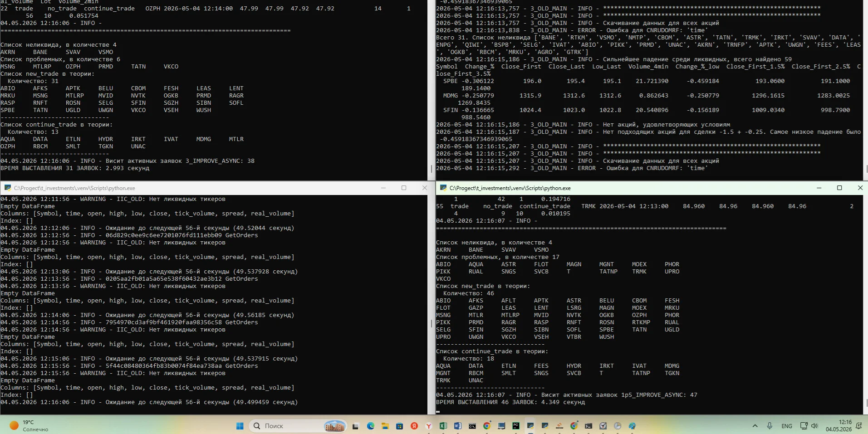
Task: Open the notification bell (do not disturb)
Action: pos(858,426)
